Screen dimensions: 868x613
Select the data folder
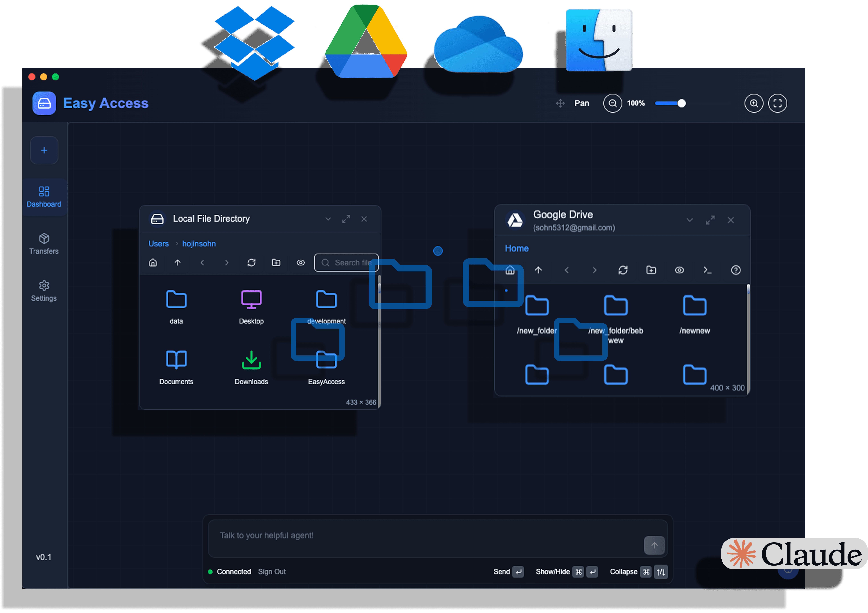coord(176,307)
